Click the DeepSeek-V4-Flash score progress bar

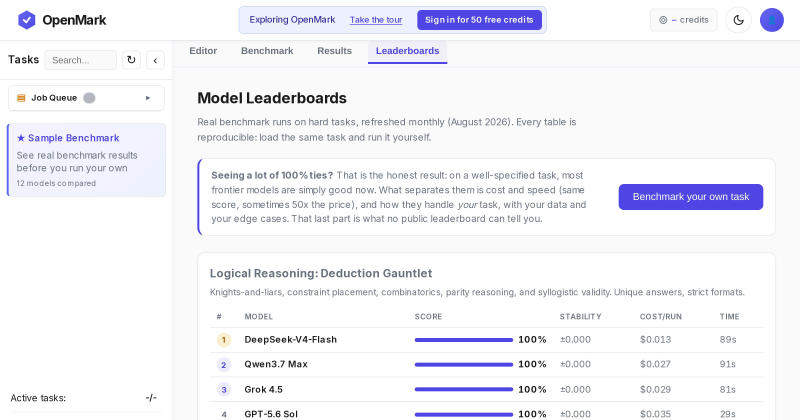pyautogui.click(x=464, y=340)
